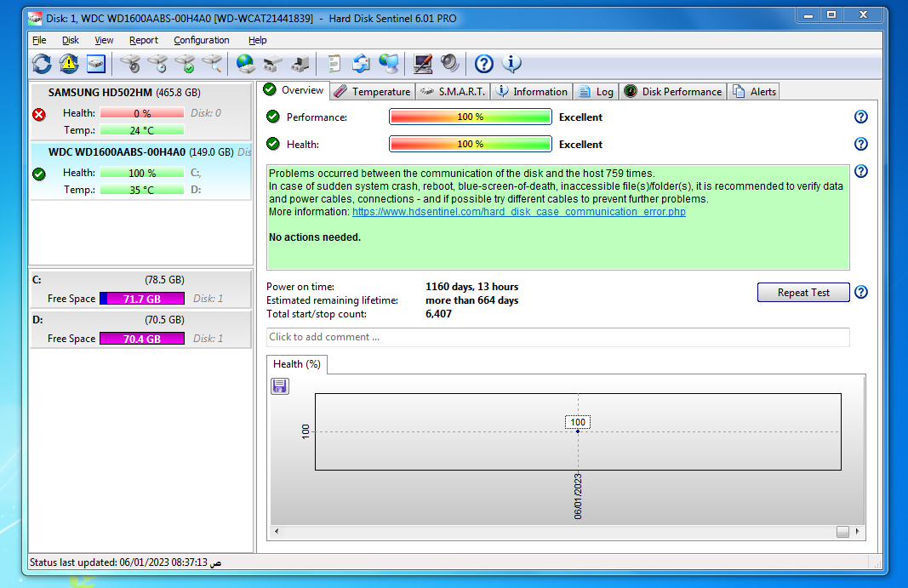The image size is (908, 588).
Task: Click the start/stop count value '6,407'
Action: click(x=438, y=314)
